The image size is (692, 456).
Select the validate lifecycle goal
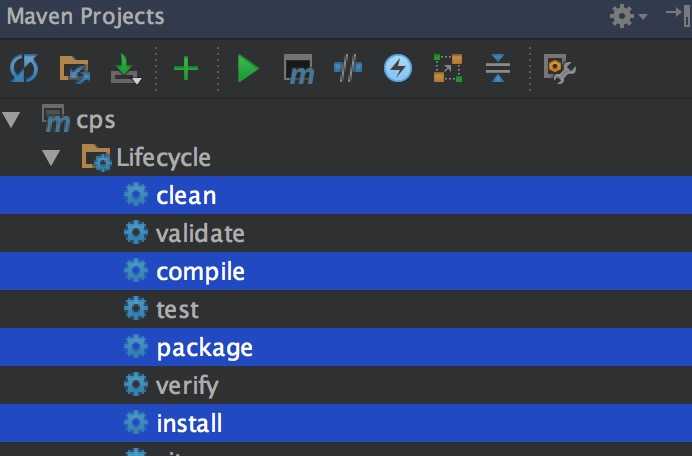(x=346, y=233)
